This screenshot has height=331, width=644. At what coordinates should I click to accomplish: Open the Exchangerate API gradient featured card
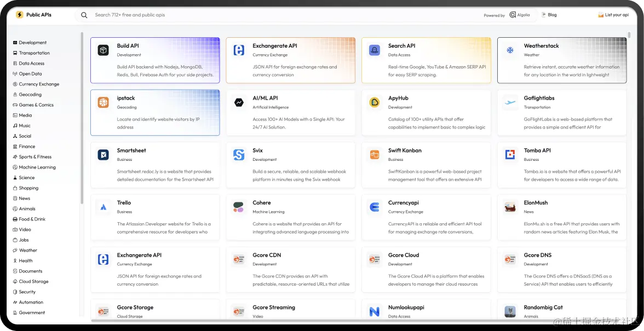pyautogui.click(x=290, y=60)
